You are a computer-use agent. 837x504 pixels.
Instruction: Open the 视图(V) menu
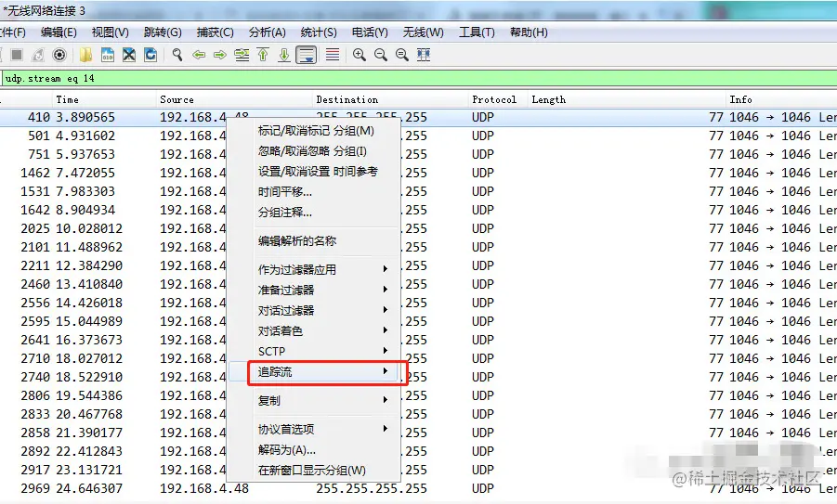(110, 32)
